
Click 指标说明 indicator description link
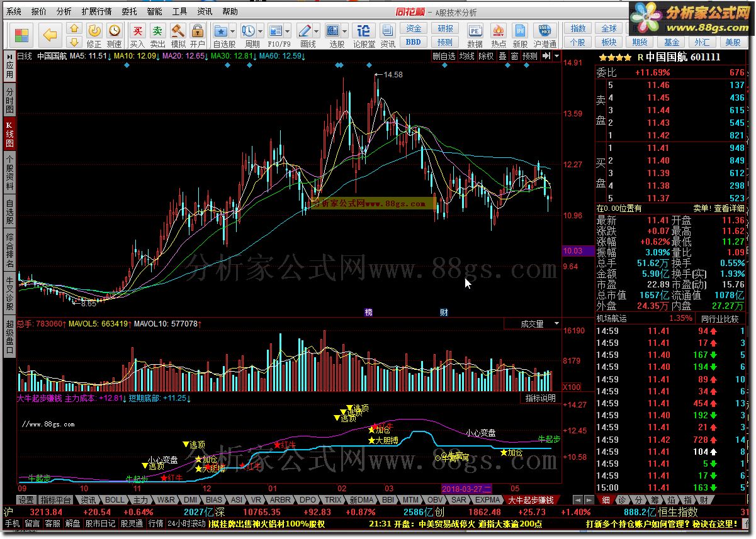click(x=541, y=398)
